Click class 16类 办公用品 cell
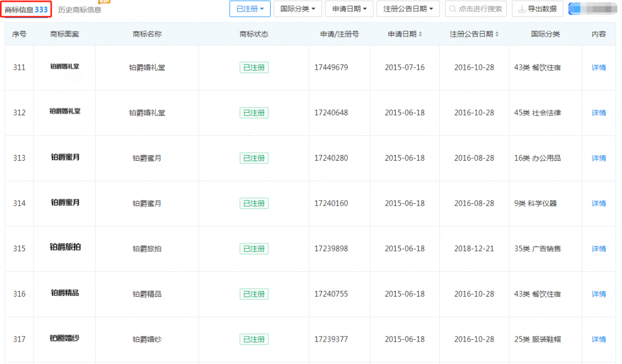The image size is (622, 364). click(537, 158)
